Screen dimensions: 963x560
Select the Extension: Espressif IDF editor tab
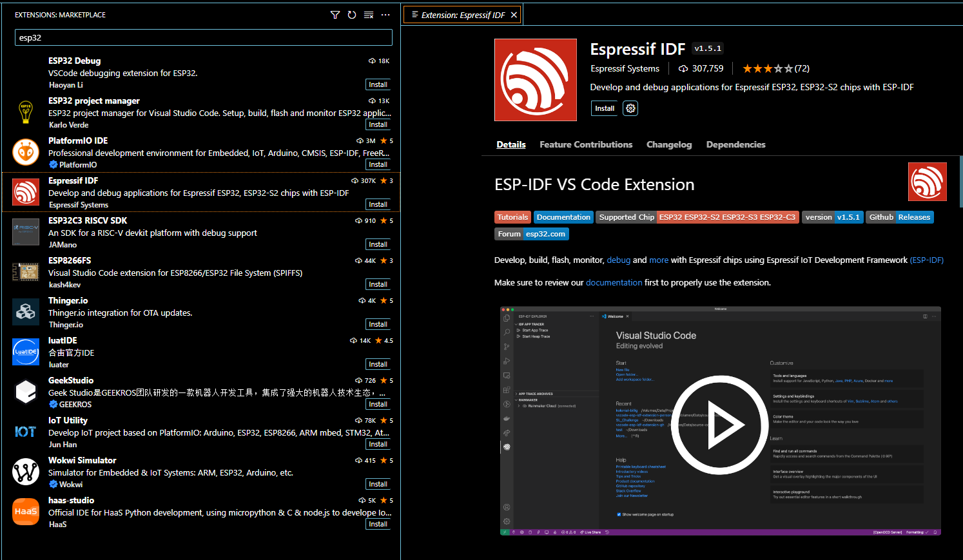point(462,15)
